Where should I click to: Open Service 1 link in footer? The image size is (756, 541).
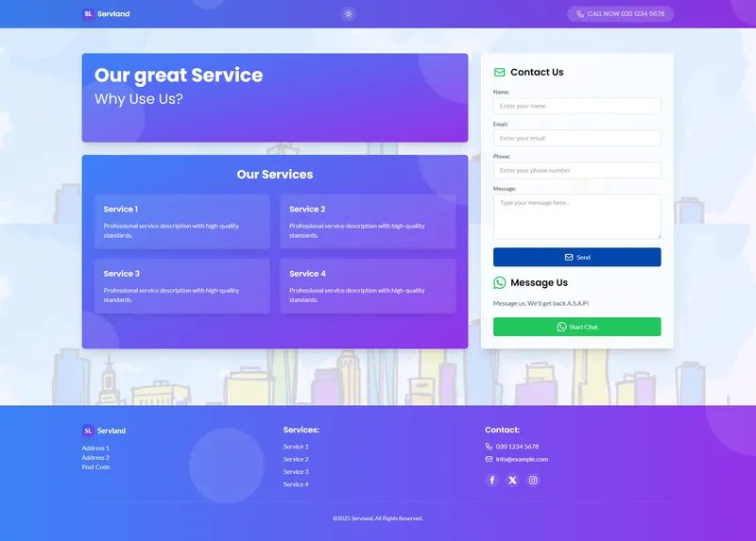click(296, 447)
